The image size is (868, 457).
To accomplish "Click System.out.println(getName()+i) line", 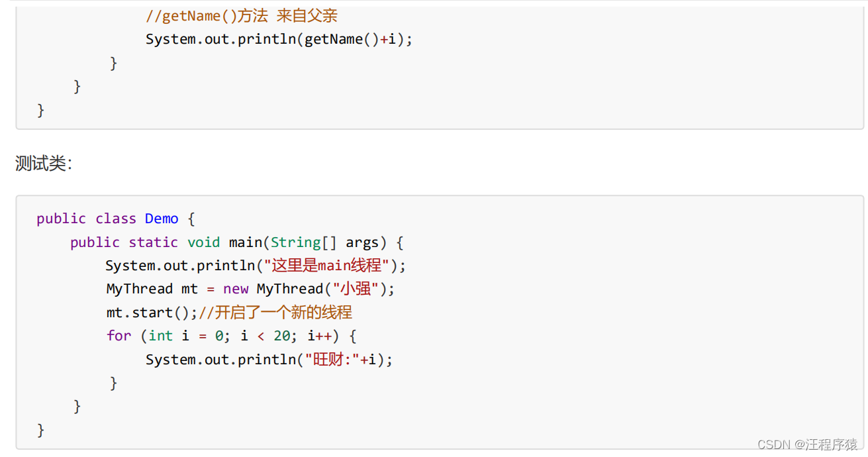I will tap(279, 39).
